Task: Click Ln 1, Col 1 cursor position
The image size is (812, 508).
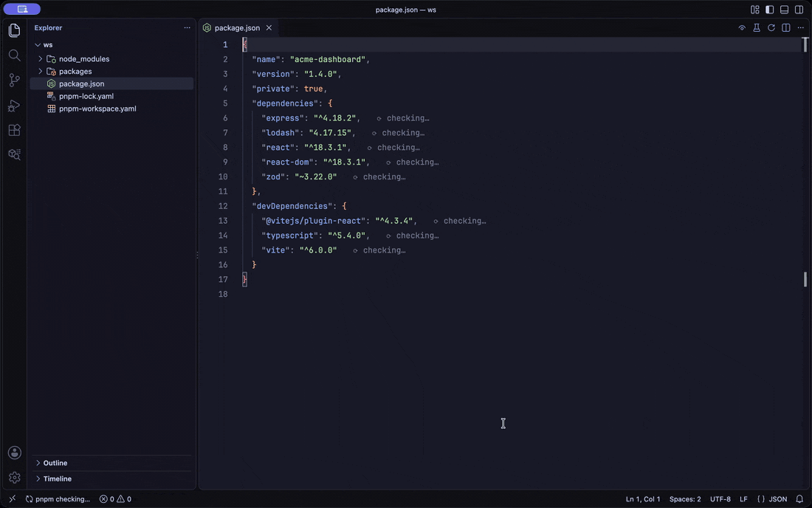Action: tap(643, 499)
